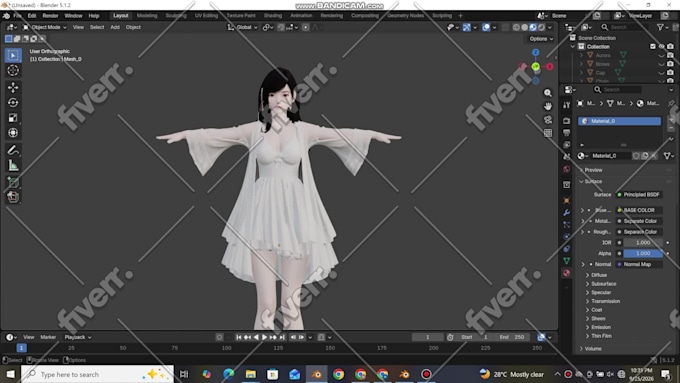The image size is (680, 383).
Task: Expand the Aurora object in outliner
Action: pyautogui.click(x=582, y=55)
